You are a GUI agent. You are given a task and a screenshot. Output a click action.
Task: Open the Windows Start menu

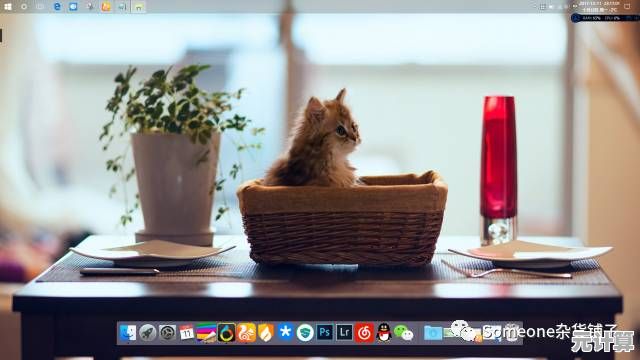pos(7,7)
